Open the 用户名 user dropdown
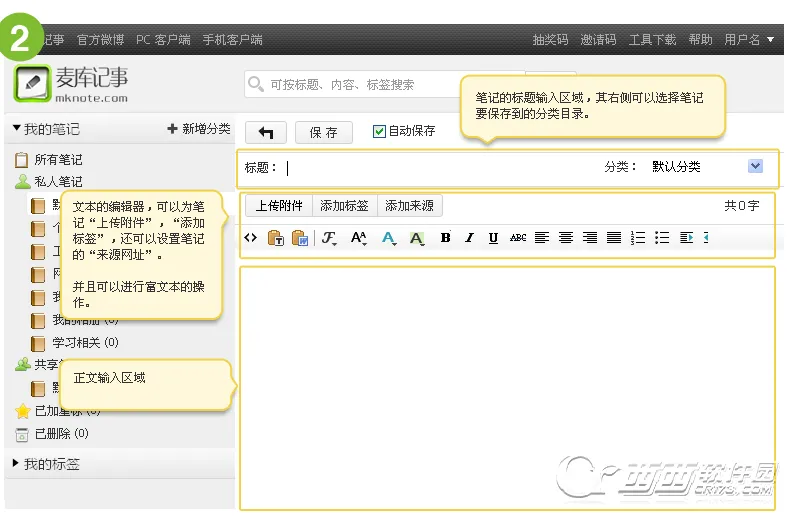Viewport: 787px width, 520px height. point(749,40)
